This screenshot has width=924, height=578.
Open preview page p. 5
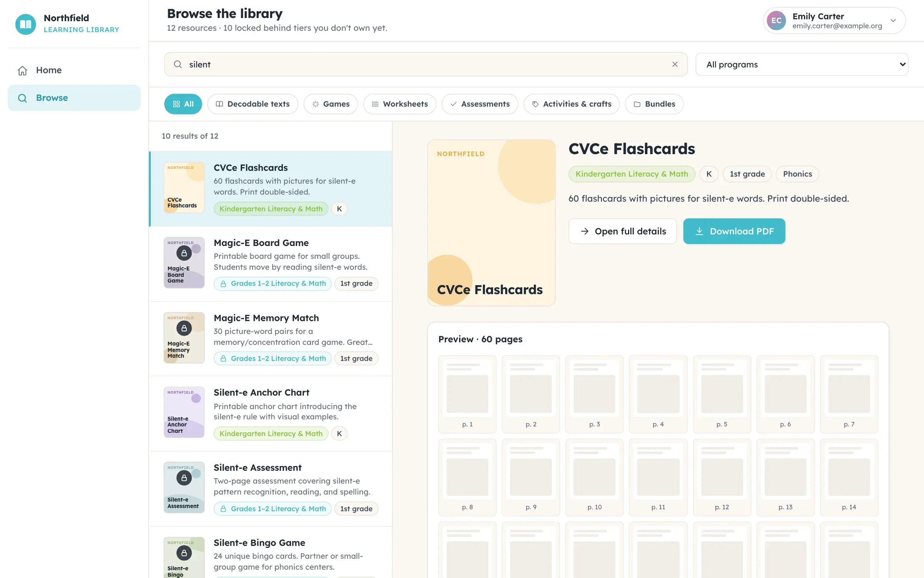pos(722,394)
